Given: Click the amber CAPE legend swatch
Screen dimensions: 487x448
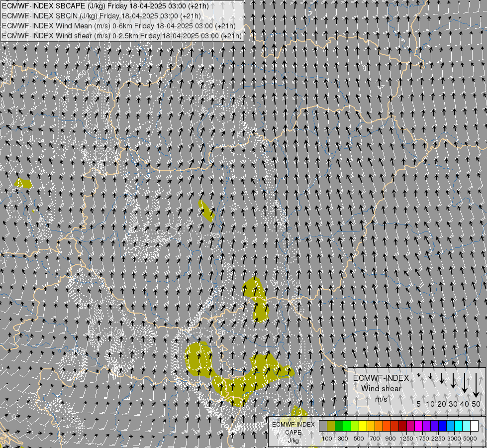Looking at the screenshot, I should [371, 426].
